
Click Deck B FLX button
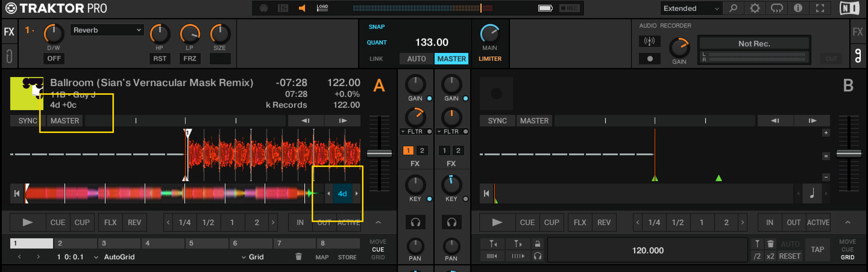[580, 223]
